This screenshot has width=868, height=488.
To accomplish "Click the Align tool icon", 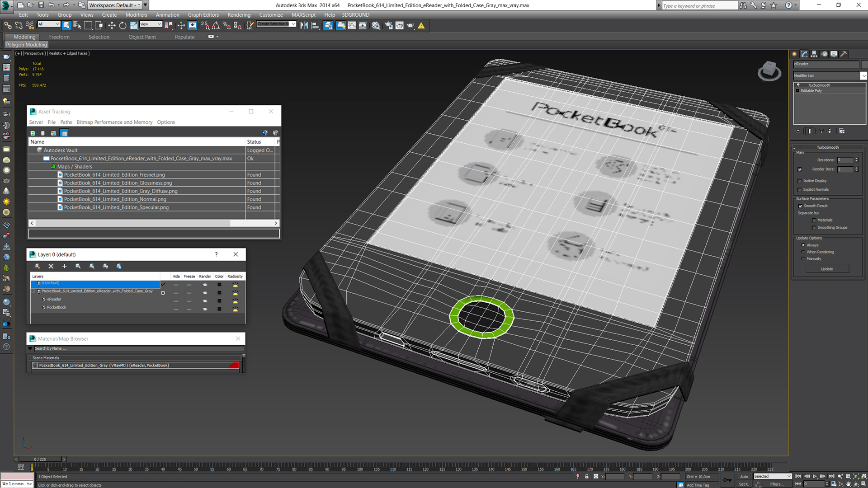I will [315, 25].
